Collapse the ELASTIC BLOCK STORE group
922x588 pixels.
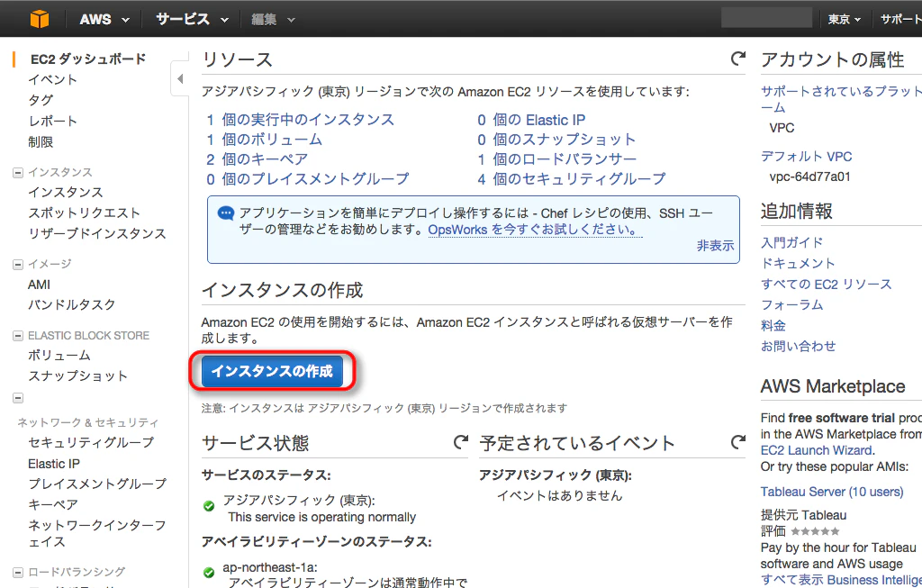[18, 336]
